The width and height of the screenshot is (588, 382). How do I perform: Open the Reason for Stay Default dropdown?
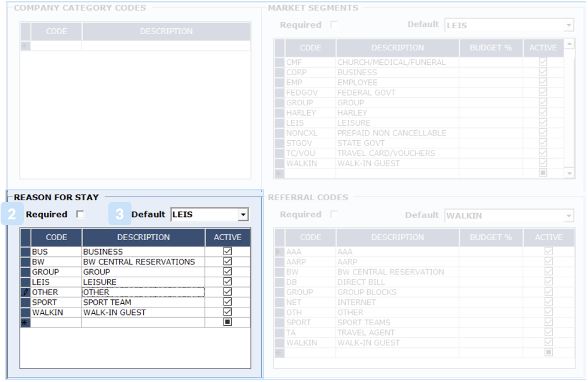pos(243,215)
